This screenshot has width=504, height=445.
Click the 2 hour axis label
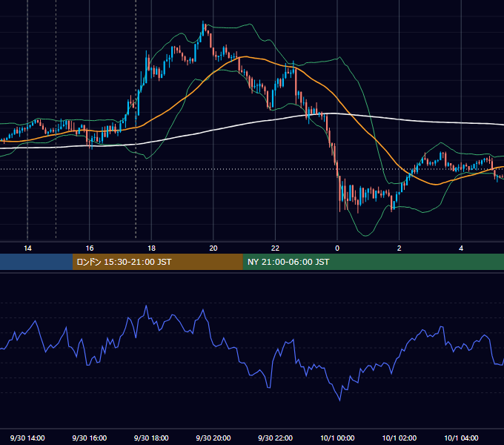[x=399, y=248]
